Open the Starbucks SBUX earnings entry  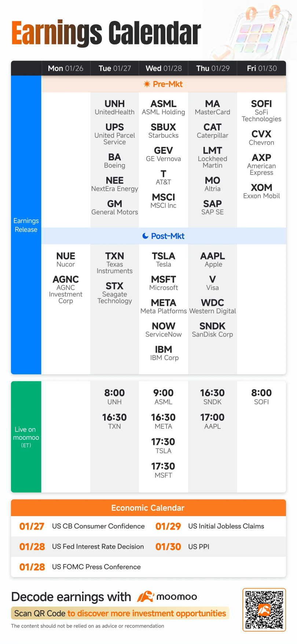click(164, 130)
